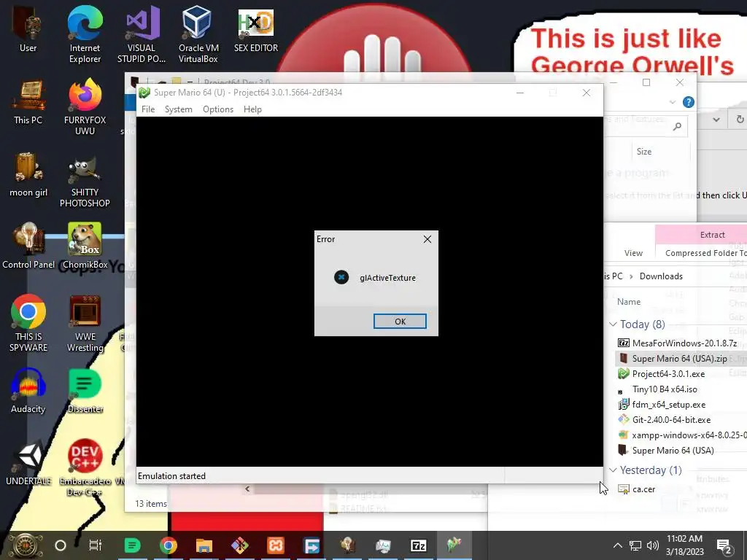This screenshot has width=747, height=560.
Task: Open Extract tab in Downloads window
Action: [x=712, y=235]
